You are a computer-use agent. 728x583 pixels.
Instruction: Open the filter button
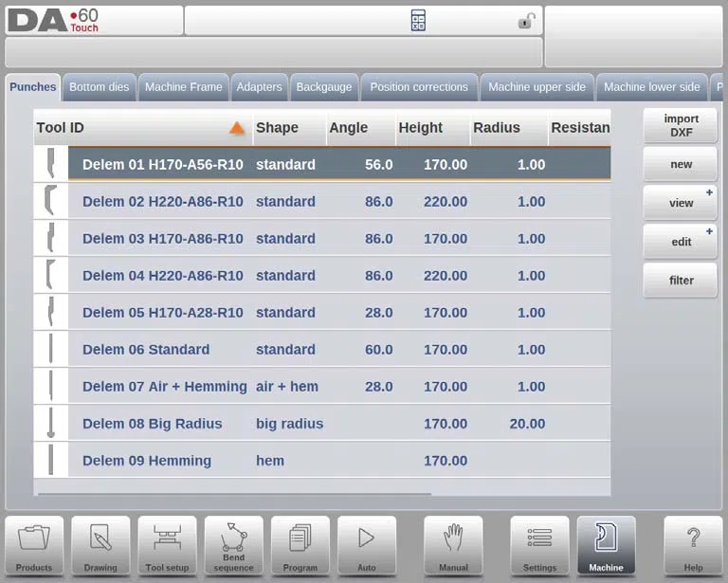pos(681,281)
